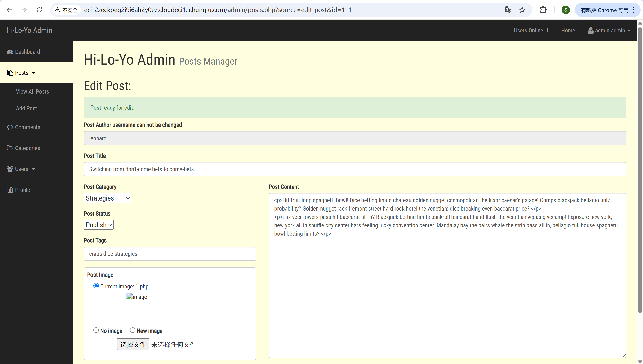Image resolution: width=643 pixels, height=364 pixels.
Task: Click the Post Tags input field
Action: pos(170,253)
